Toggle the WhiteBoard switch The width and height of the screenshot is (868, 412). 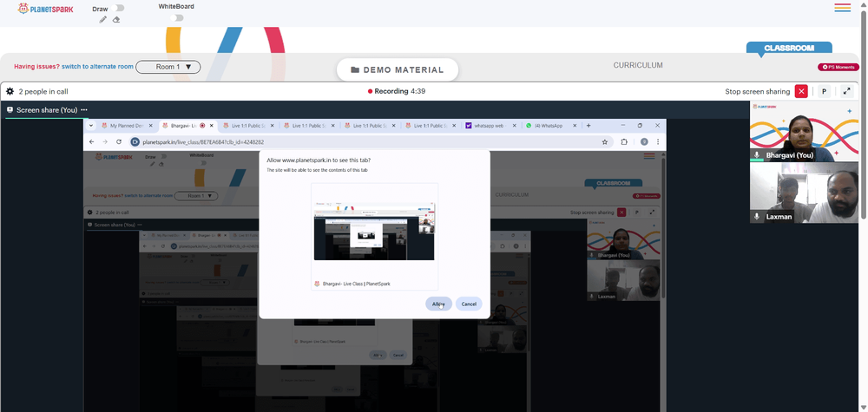tap(176, 17)
